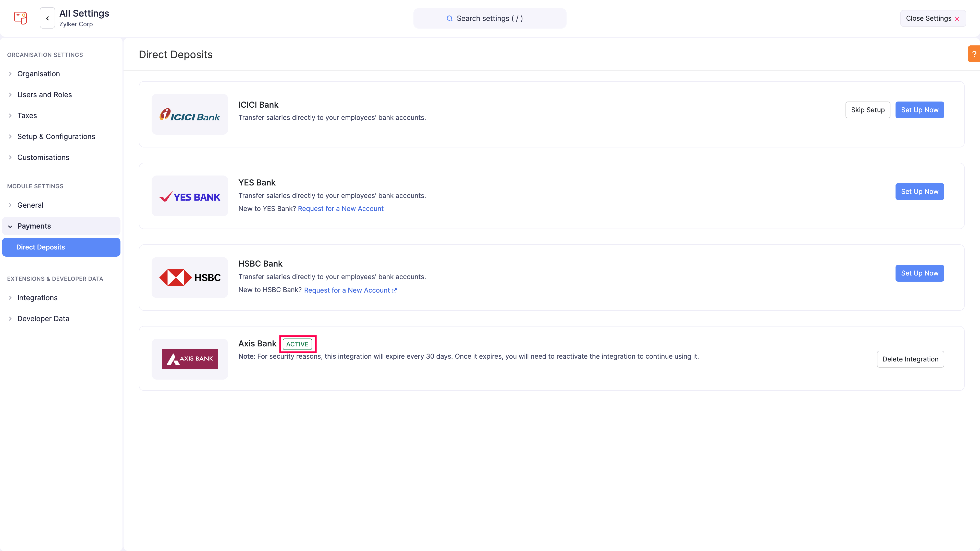This screenshot has height=551, width=980.
Task: Click Skip Setup for ICICI Bank
Action: click(x=868, y=110)
